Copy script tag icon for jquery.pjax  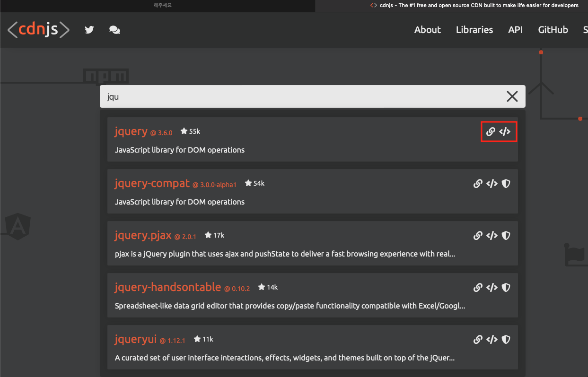click(492, 235)
